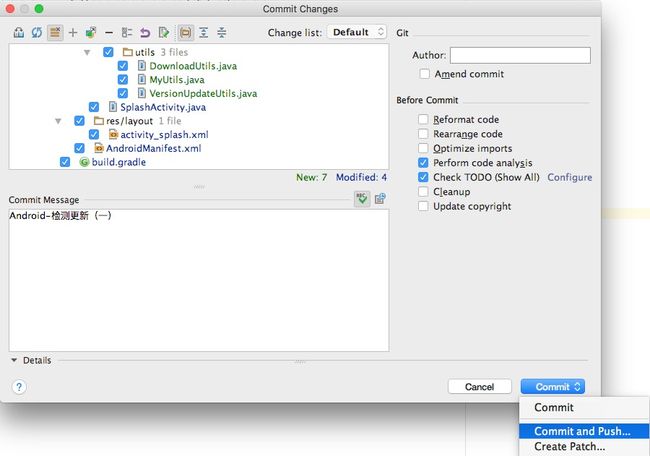
Task: Open commit message history icon
Action: [380, 199]
